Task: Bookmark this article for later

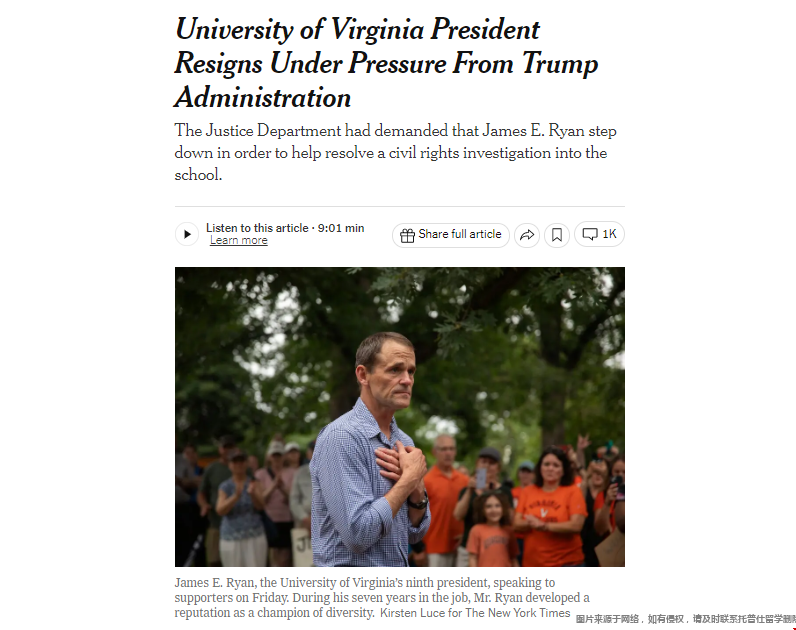Action: pyautogui.click(x=557, y=235)
